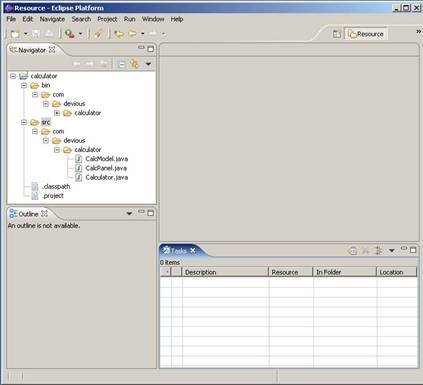Select the .project file
Image resolution: width=423 pixels, height=385 pixels.
[53, 196]
